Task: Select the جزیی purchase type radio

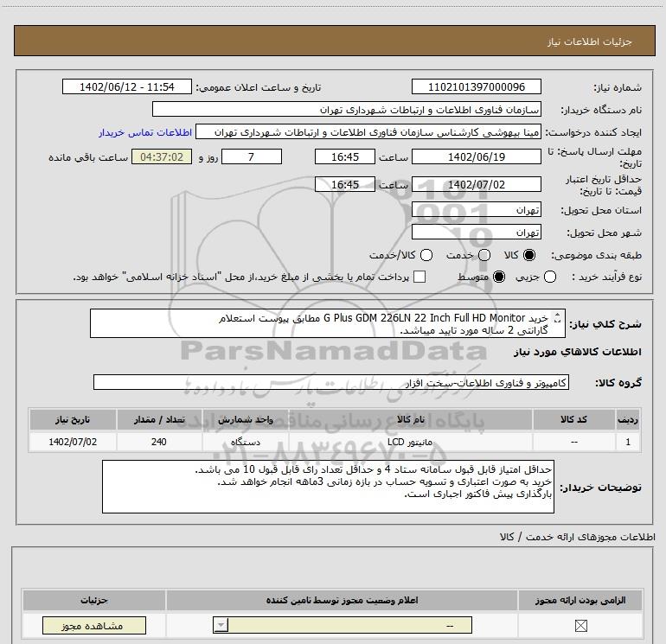Action: click(550, 277)
